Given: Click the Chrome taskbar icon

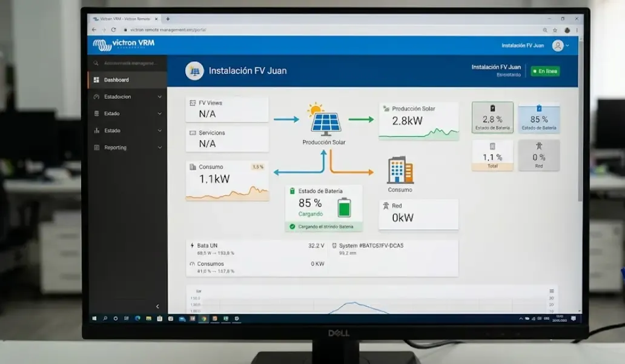Looking at the screenshot, I should tap(203, 319).
